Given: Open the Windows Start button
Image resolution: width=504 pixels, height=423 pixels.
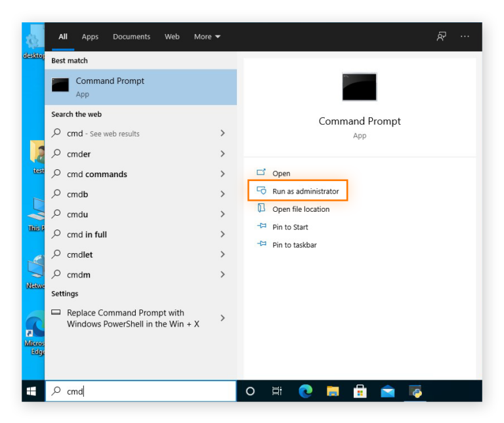Looking at the screenshot, I should point(31,391).
